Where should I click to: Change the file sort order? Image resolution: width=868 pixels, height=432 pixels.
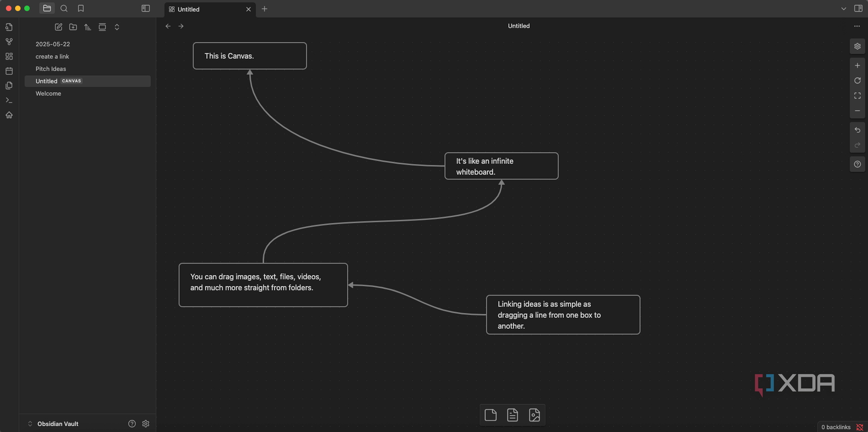pyautogui.click(x=88, y=27)
